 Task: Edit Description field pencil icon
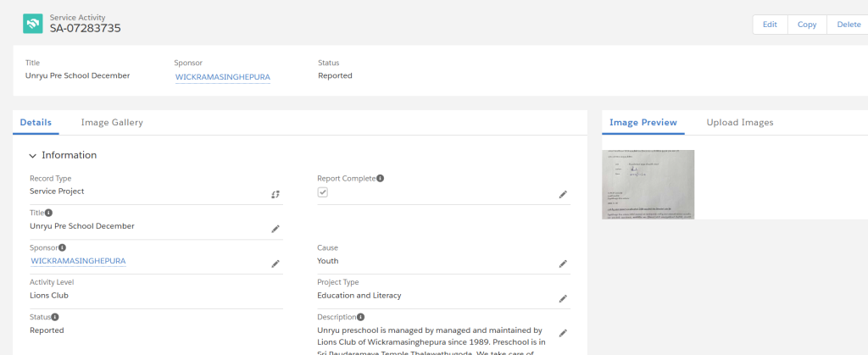(563, 333)
